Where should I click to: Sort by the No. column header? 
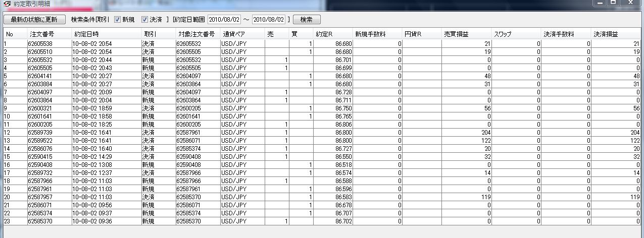[15, 34]
